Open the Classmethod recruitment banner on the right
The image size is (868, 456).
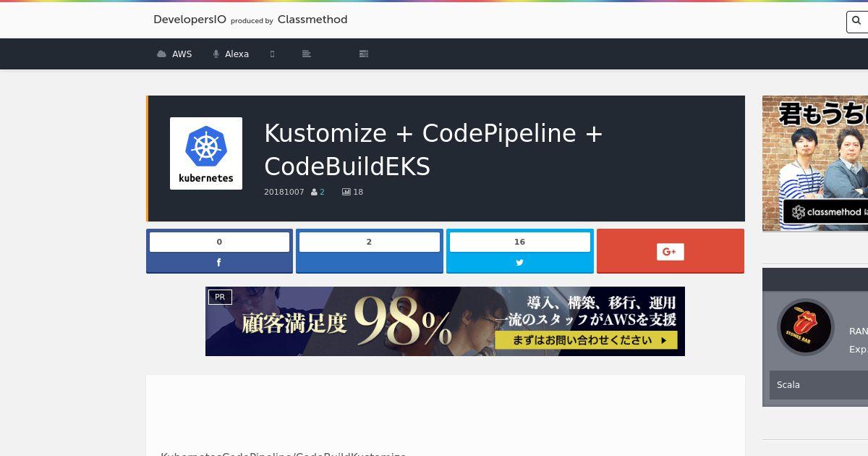click(815, 164)
